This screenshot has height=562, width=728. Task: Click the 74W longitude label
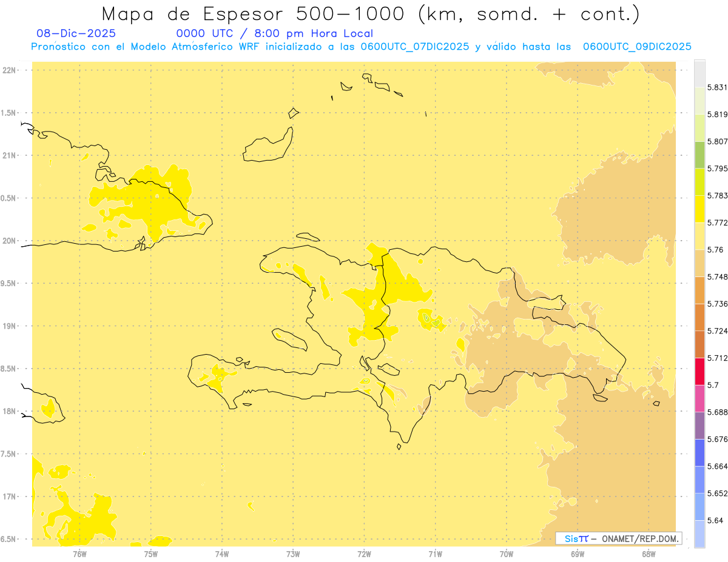(x=221, y=554)
